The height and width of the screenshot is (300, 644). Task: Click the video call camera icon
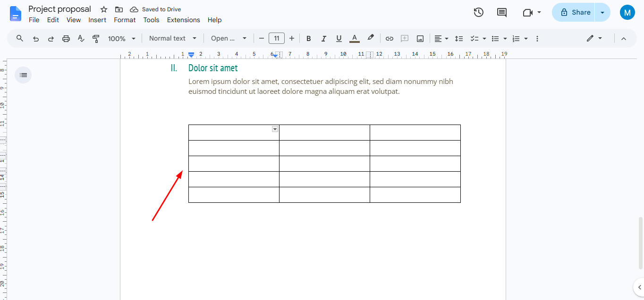point(527,12)
